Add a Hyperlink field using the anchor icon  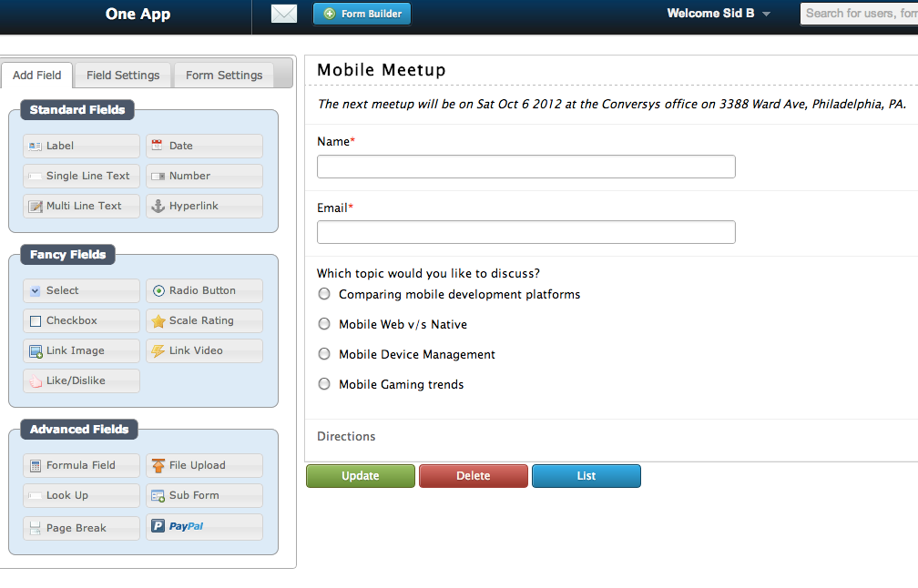tap(204, 206)
